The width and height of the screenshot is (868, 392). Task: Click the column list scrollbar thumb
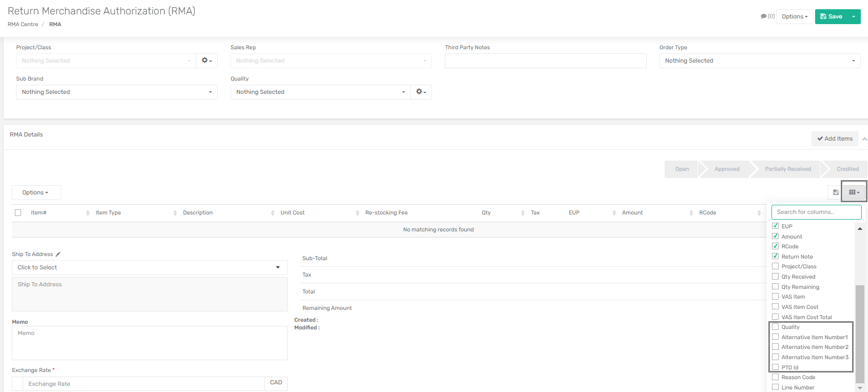[860, 334]
